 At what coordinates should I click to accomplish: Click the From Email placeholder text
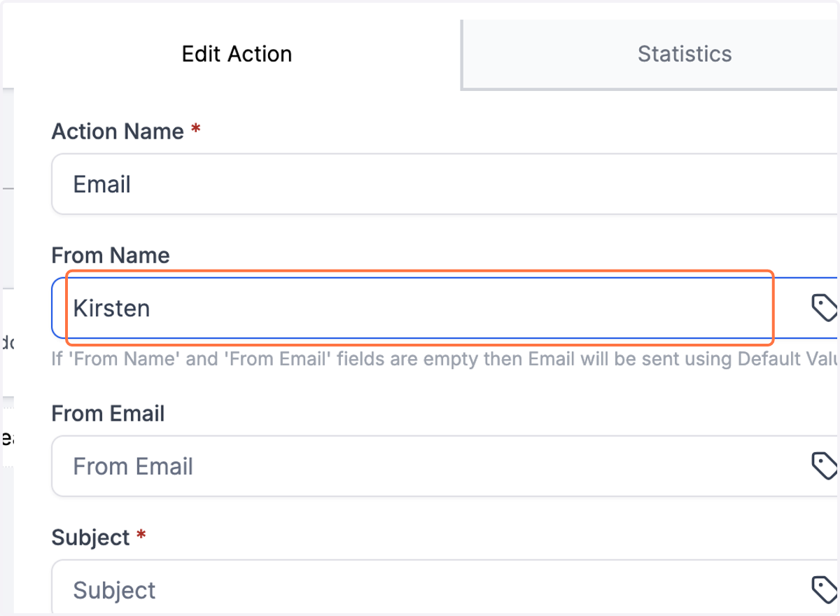click(x=133, y=466)
